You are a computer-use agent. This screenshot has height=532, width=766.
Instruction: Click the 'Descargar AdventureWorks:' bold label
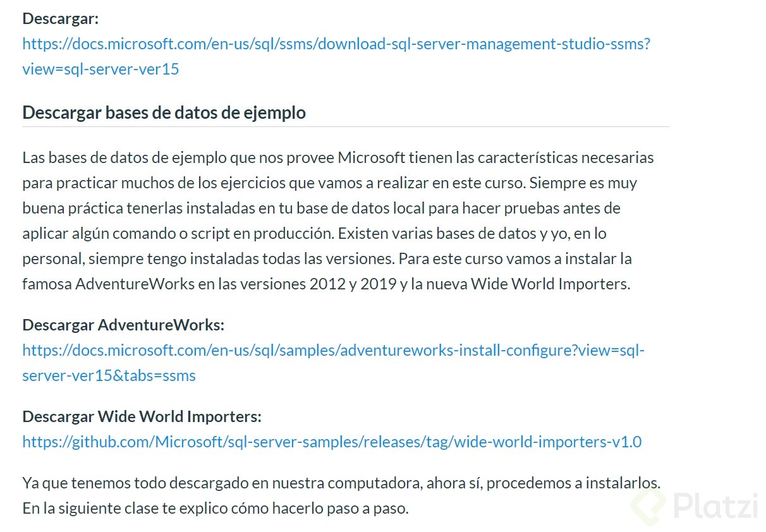pyautogui.click(x=123, y=325)
